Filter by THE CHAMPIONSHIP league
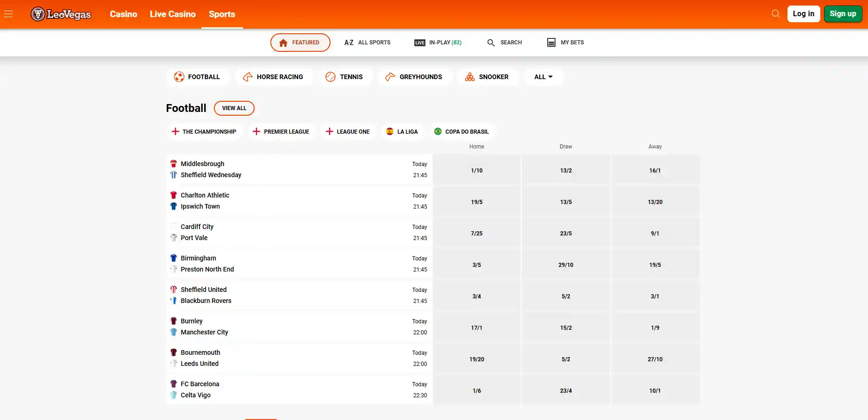The image size is (868, 420). 204,131
